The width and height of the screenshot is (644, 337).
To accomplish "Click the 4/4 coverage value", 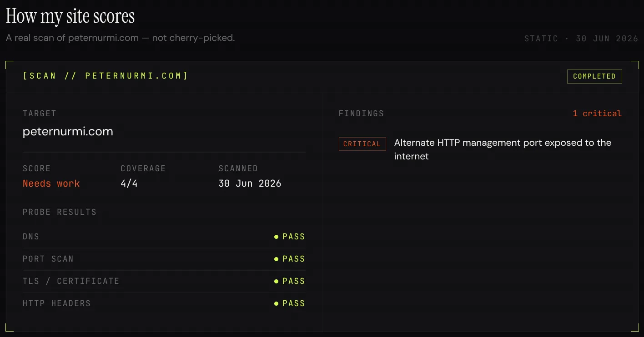I will tap(129, 183).
